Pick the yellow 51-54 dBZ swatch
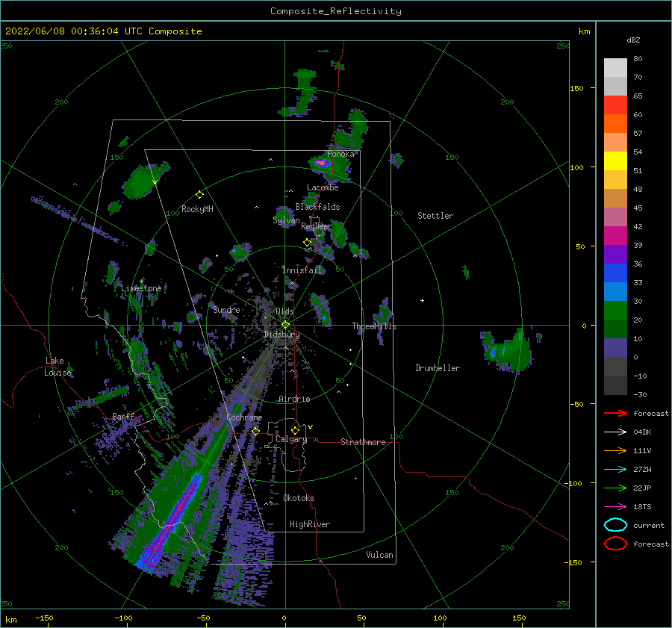 point(615,161)
